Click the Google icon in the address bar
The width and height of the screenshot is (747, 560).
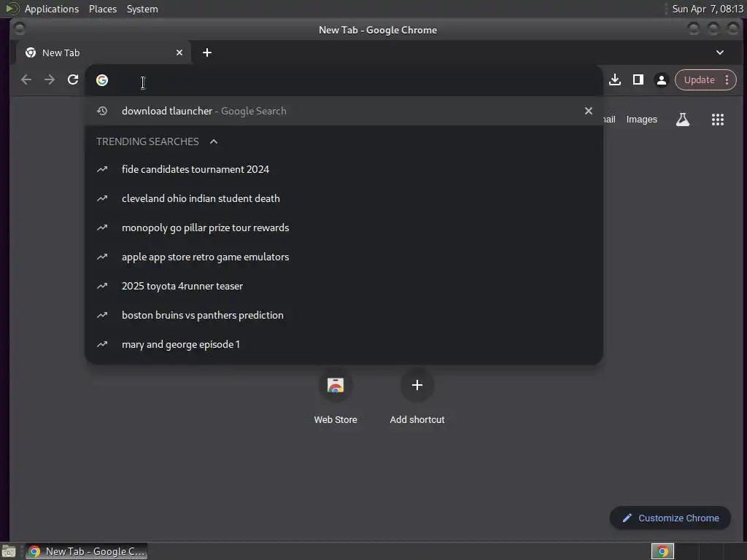point(102,80)
